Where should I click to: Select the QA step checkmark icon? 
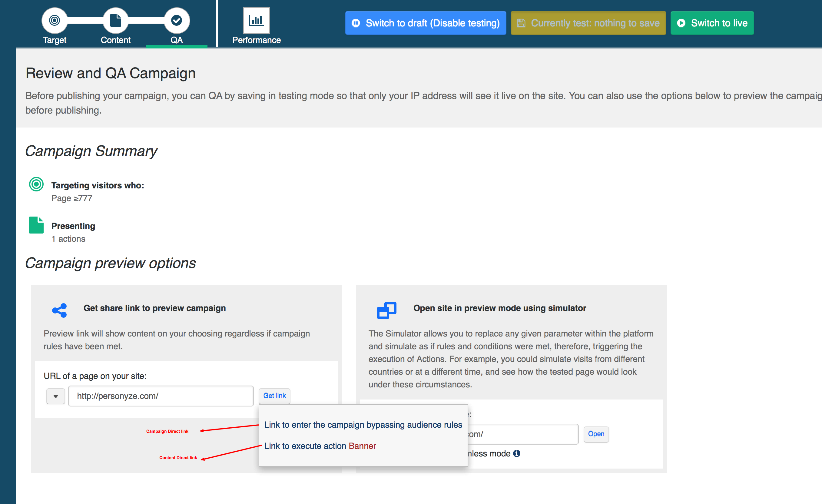[177, 20]
